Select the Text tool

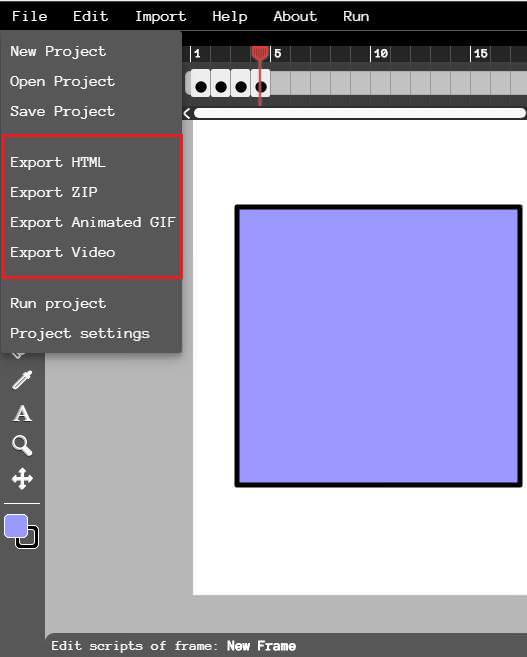pos(22,414)
